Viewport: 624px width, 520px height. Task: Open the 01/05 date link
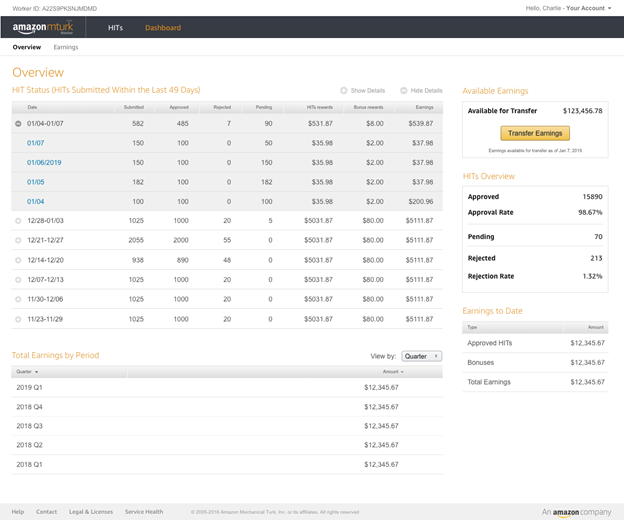pos(35,182)
